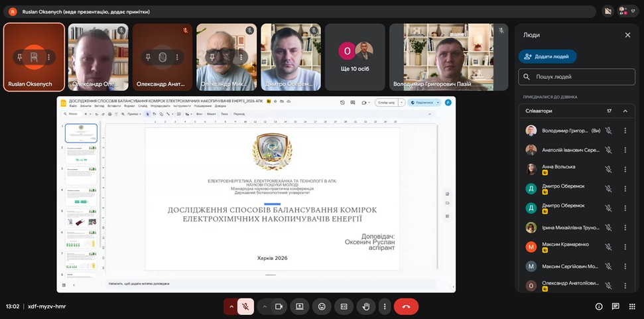Viewport: 644px width, 319px height.
Task: Toggle the camera on or off
Action: coord(279,306)
